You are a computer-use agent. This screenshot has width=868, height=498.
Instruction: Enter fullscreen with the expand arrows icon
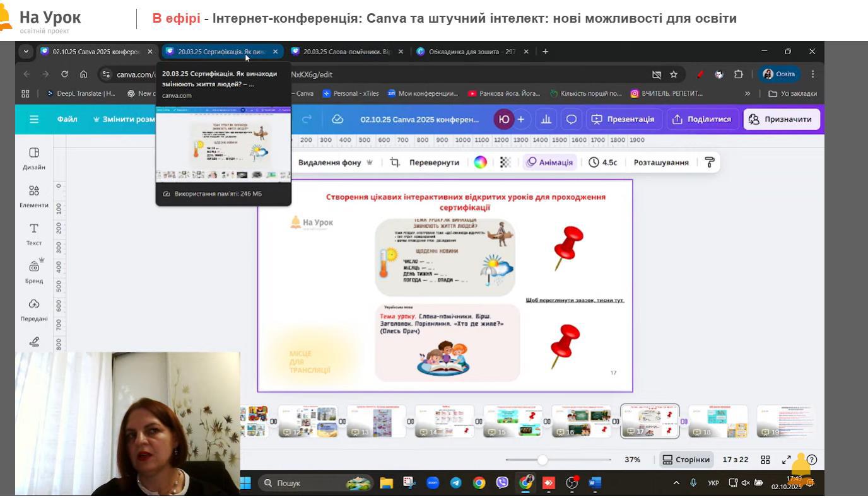coord(787,460)
